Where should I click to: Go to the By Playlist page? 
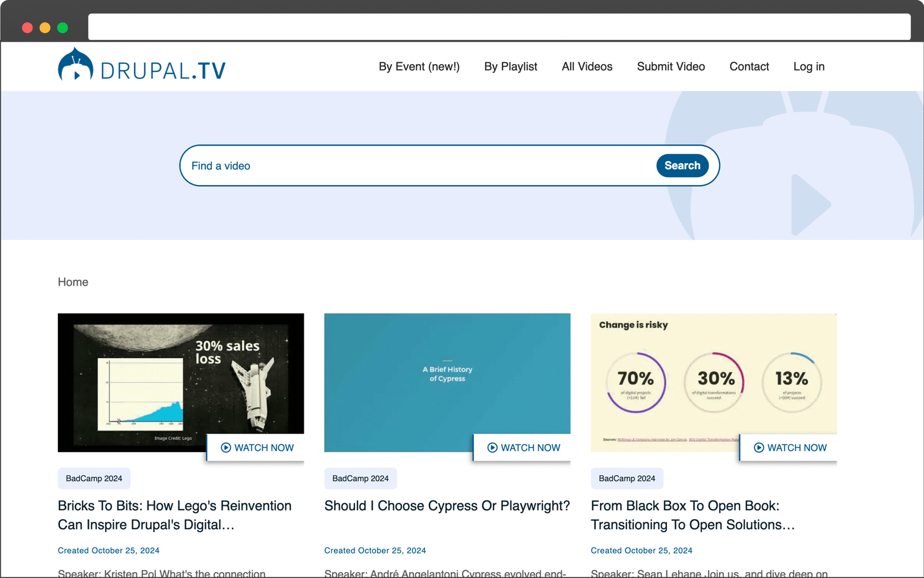click(511, 66)
